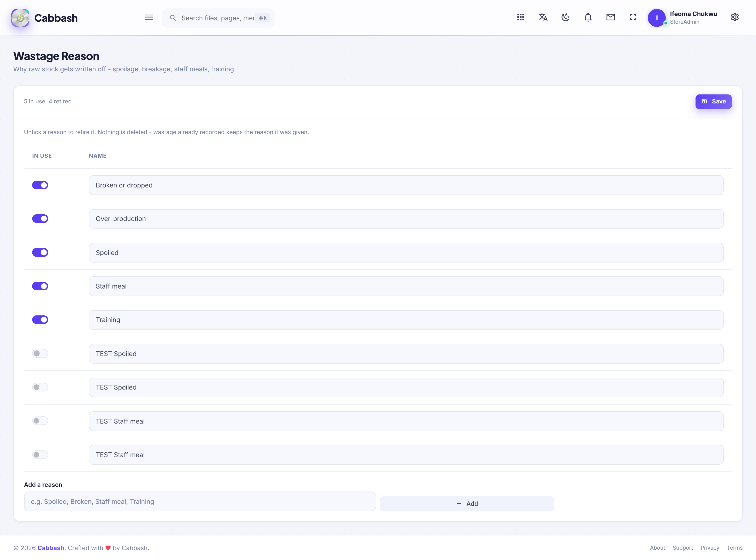The image size is (756, 560).
Task: Click the Add reason button
Action: click(467, 503)
